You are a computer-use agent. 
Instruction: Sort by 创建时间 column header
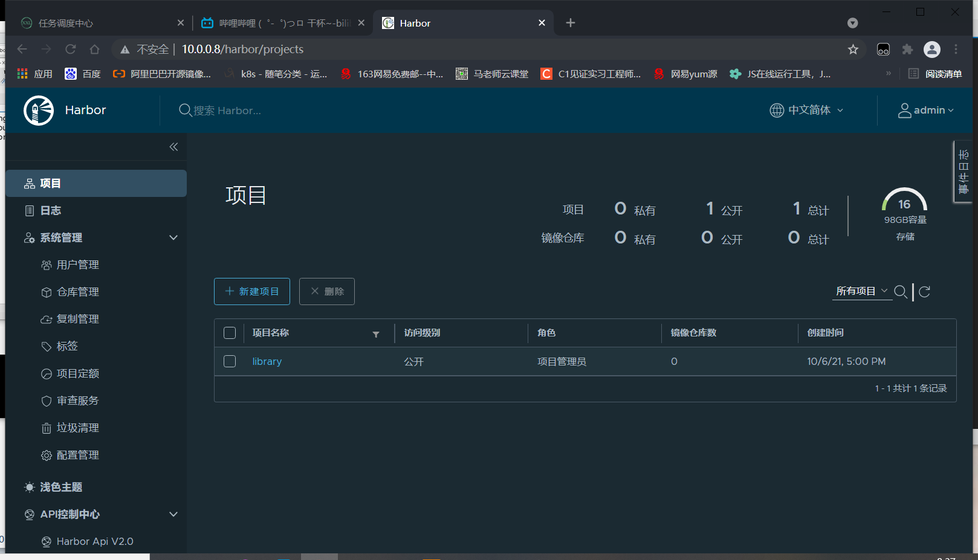(826, 333)
